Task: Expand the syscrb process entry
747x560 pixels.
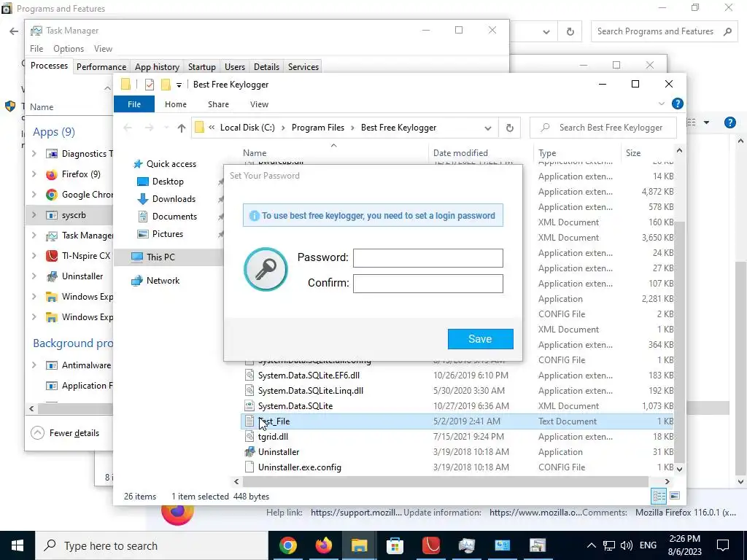Action: (x=34, y=215)
